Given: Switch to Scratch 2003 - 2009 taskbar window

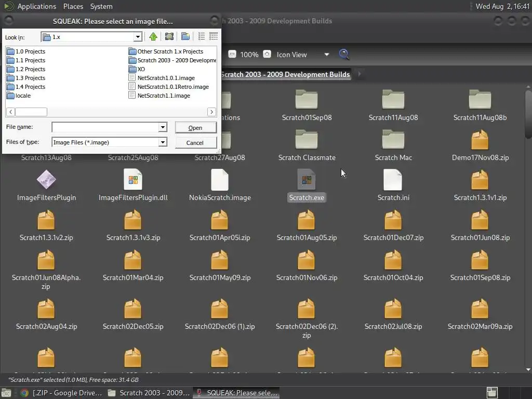Looking at the screenshot, I should [x=149, y=393].
